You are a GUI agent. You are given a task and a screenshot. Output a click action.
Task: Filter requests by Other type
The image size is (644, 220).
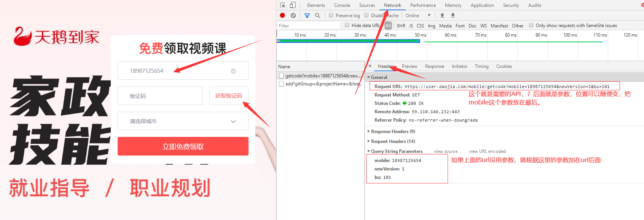tap(518, 26)
